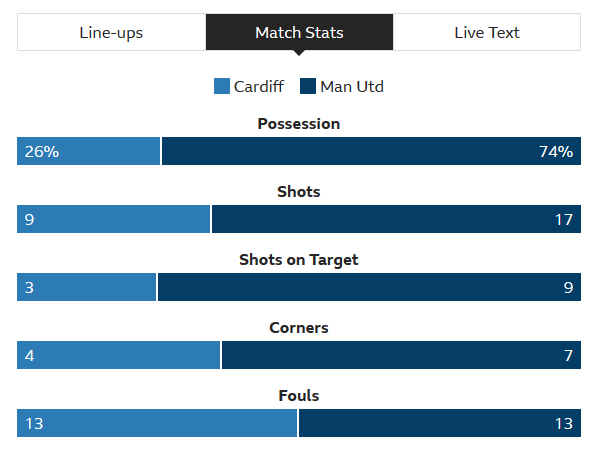The width and height of the screenshot is (604, 450).
Task: Click the Corners heading
Action: [x=299, y=328]
